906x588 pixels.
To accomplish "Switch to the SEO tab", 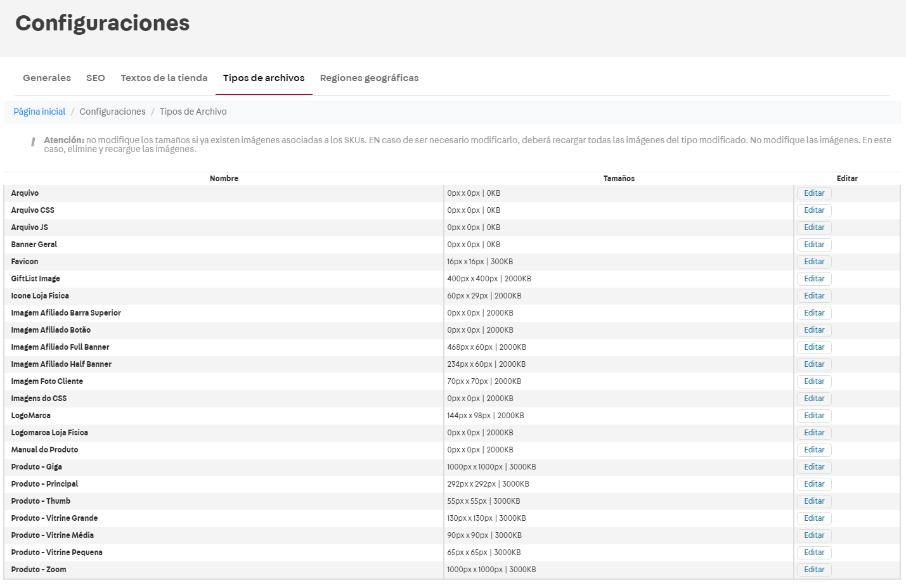I will (96, 78).
